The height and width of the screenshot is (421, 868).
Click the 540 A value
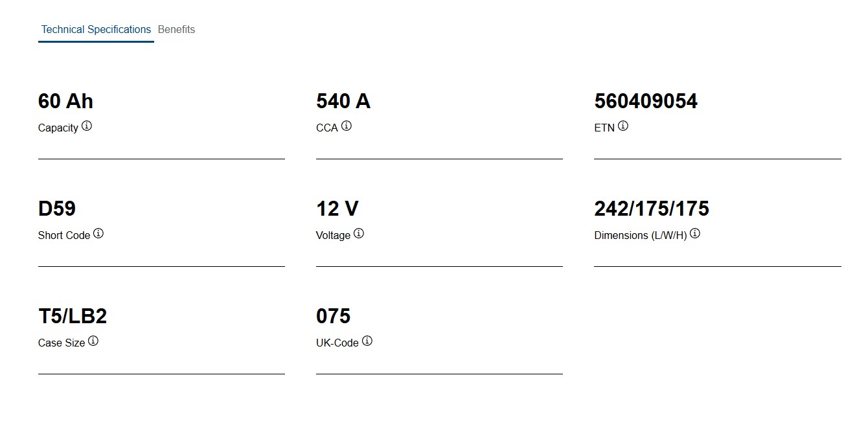click(343, 101)
